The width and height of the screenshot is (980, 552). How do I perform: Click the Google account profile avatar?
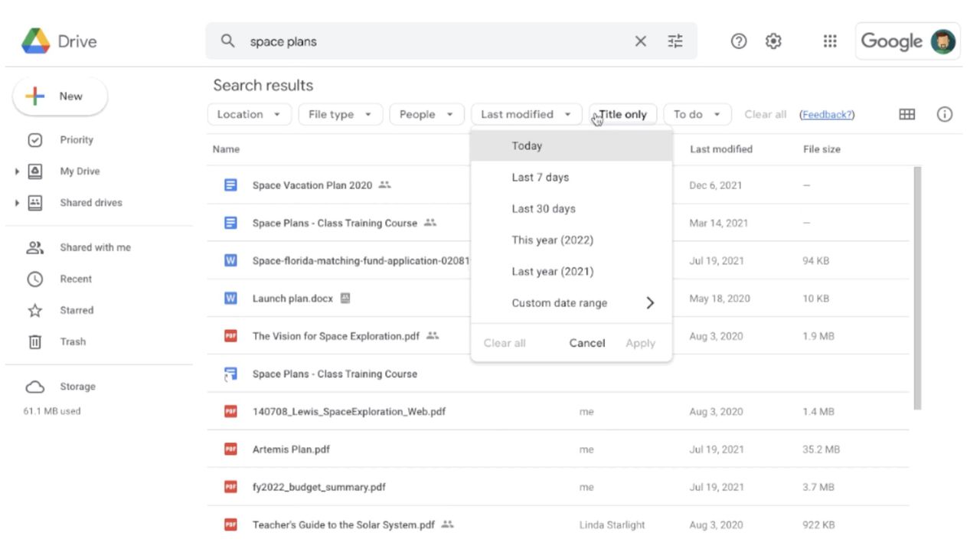(x=943, y=41)
